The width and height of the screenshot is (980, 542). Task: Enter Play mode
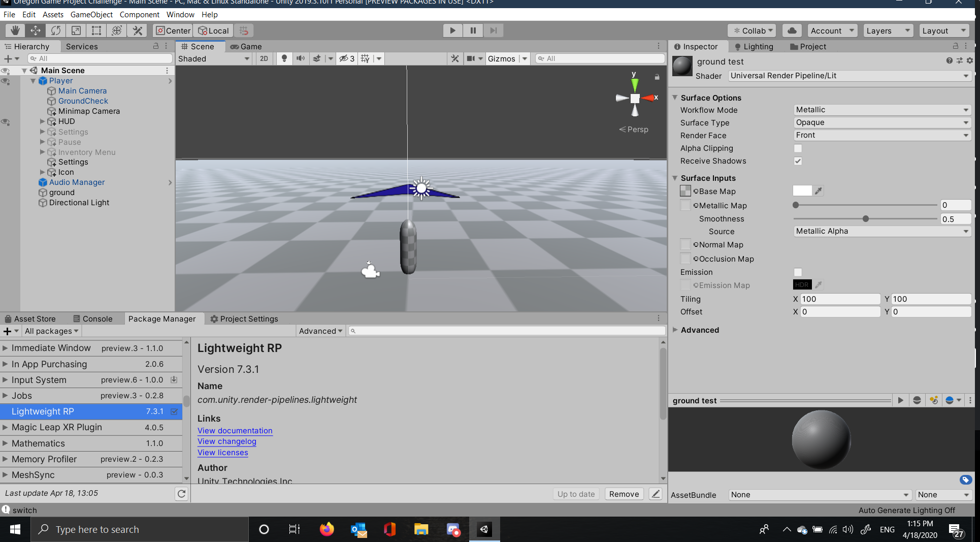coord(452,30)
